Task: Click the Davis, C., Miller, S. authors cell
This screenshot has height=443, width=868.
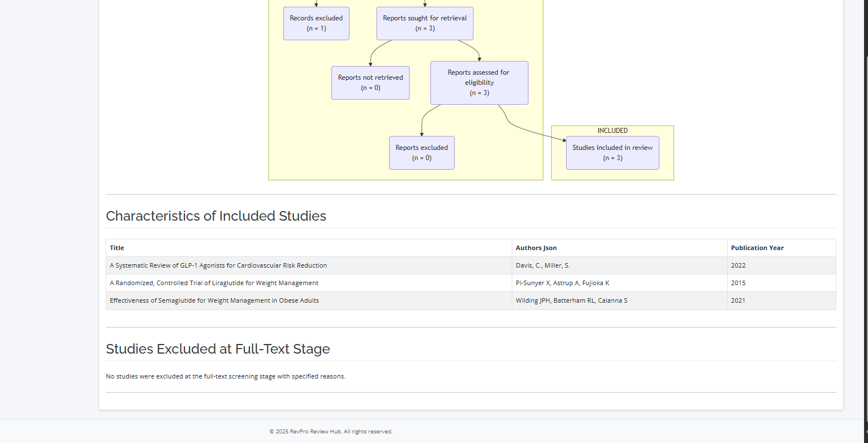Action: coord(543,265)
